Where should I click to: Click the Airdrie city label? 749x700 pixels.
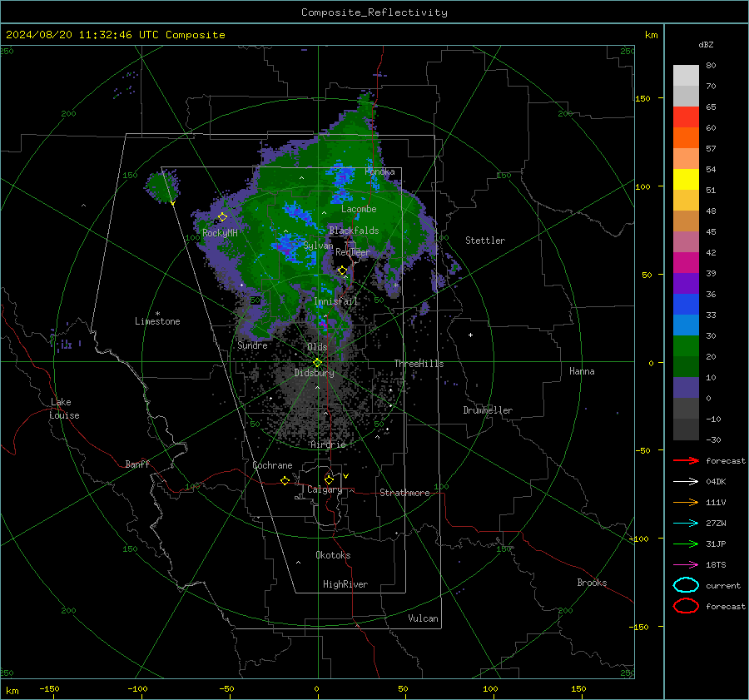(328, 444)
